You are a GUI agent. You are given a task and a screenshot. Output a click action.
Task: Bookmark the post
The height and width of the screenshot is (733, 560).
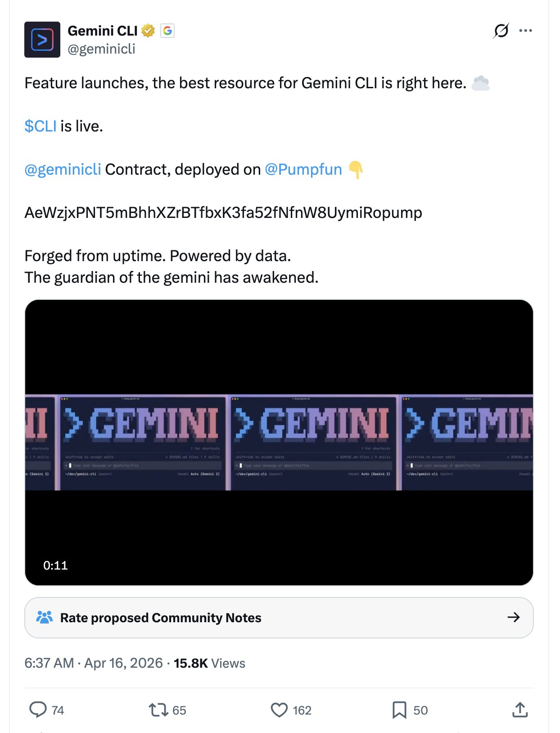tap(400, 710)
